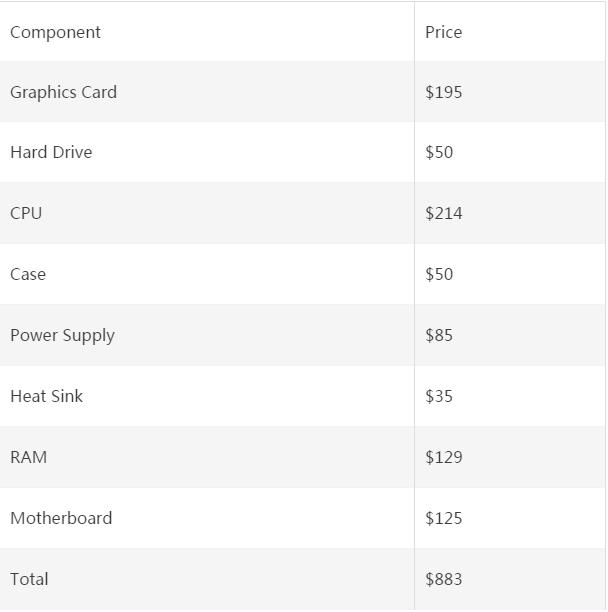Select the Graphics Card cell

pyautogui.click(x=64, y=92)
